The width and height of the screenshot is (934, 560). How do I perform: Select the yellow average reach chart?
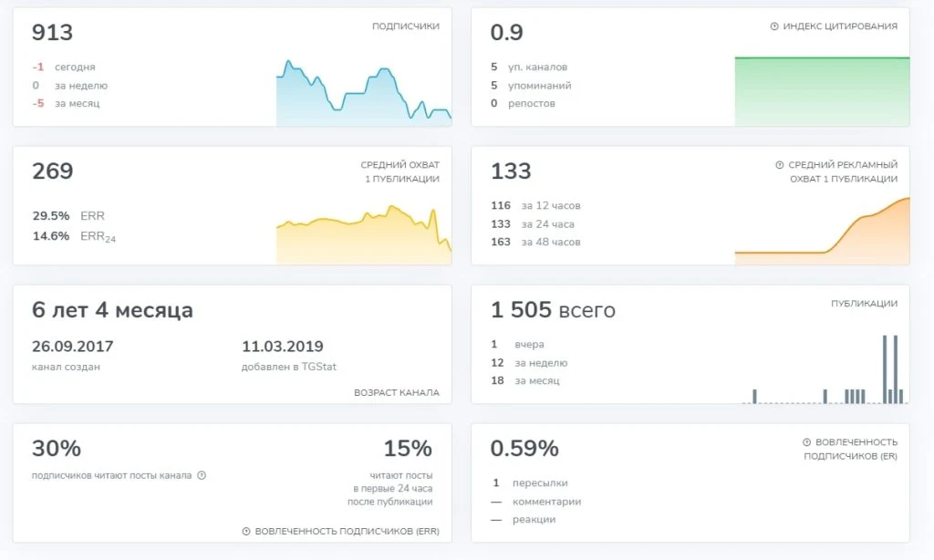364,234
